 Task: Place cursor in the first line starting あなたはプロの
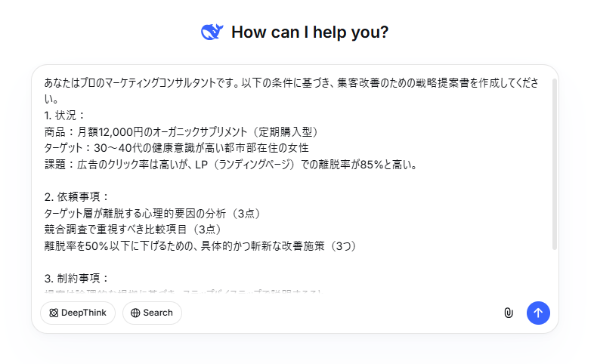click(227, 83)
